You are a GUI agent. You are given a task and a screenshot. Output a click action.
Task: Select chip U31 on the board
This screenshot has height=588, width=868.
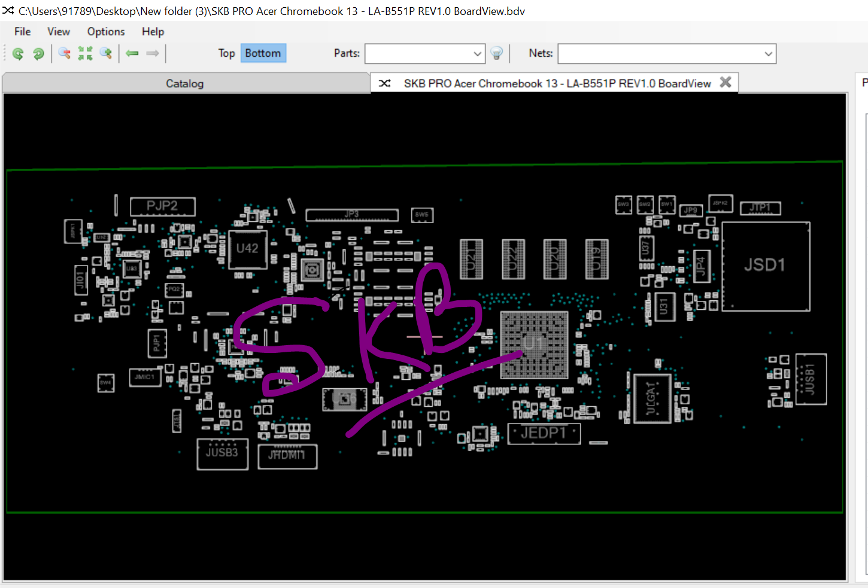click(664, 307)
